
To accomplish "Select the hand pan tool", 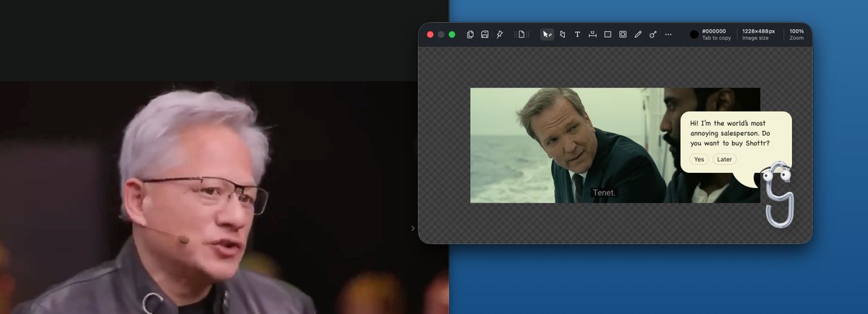I will 562,34.
